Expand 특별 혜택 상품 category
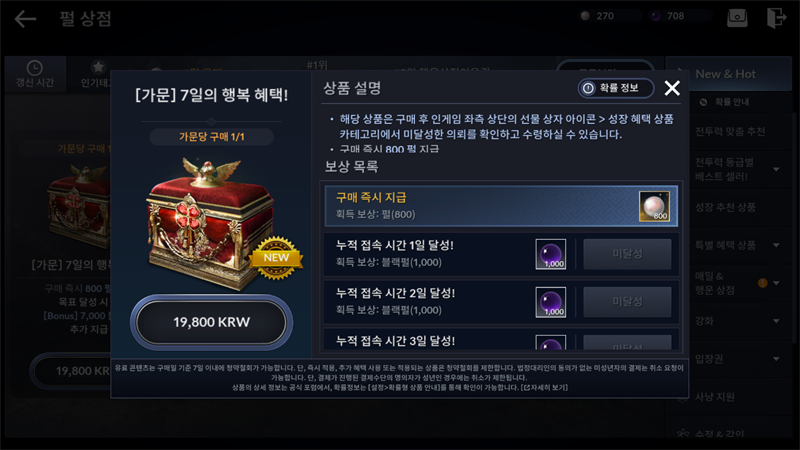800x450 pixels. [x=776, y=245]
